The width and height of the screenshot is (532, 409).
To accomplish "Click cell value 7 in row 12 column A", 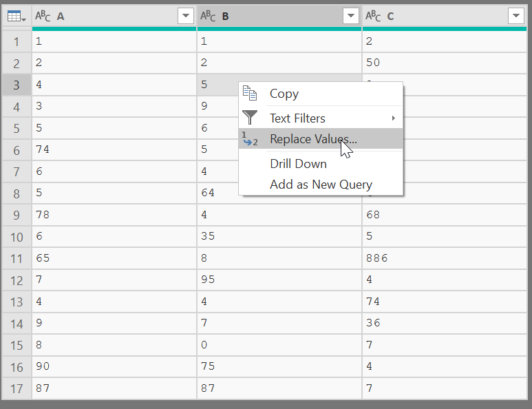I will point(39,280).
